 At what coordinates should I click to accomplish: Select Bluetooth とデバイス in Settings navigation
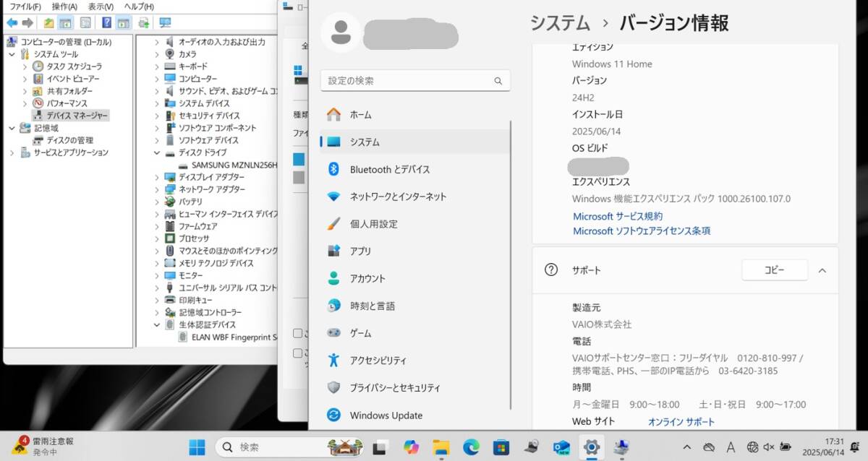pos(415,169)
